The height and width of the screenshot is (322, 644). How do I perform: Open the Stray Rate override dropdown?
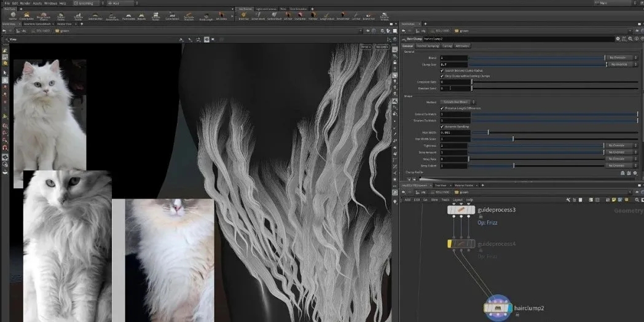coord(621,159)
